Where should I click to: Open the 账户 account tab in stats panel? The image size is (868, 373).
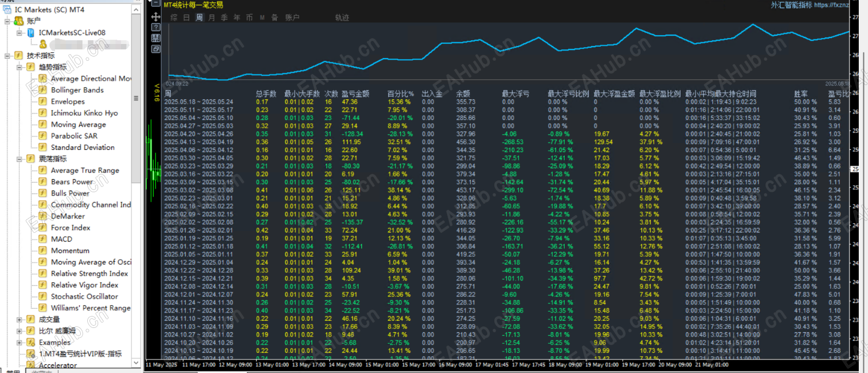tap(292, 17)
